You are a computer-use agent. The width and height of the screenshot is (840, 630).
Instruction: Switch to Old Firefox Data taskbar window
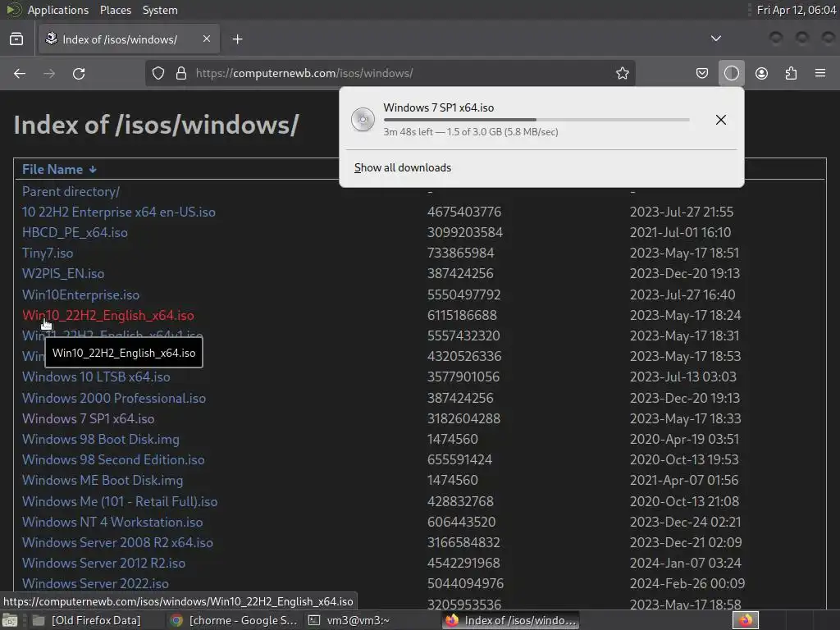(88, 620)
